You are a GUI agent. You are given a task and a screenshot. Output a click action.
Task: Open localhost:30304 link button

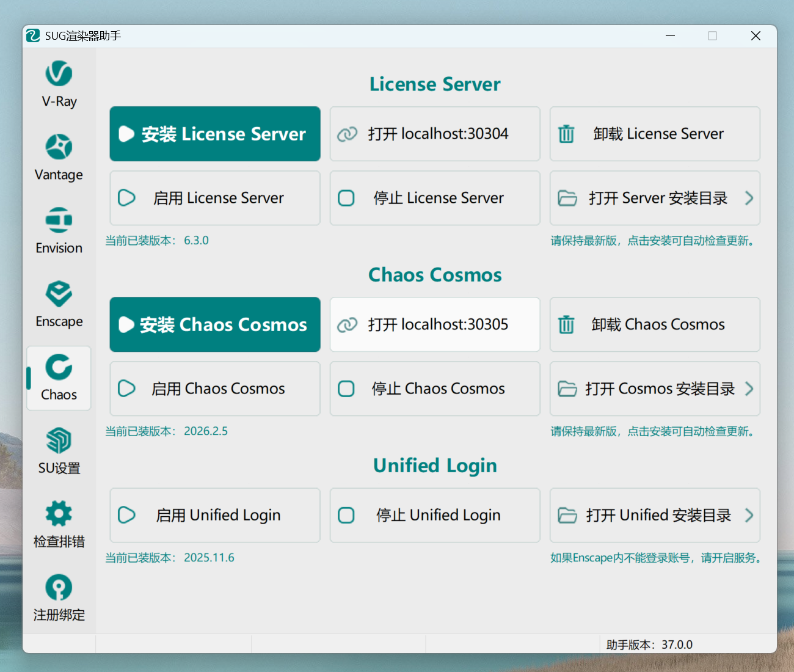435,134
